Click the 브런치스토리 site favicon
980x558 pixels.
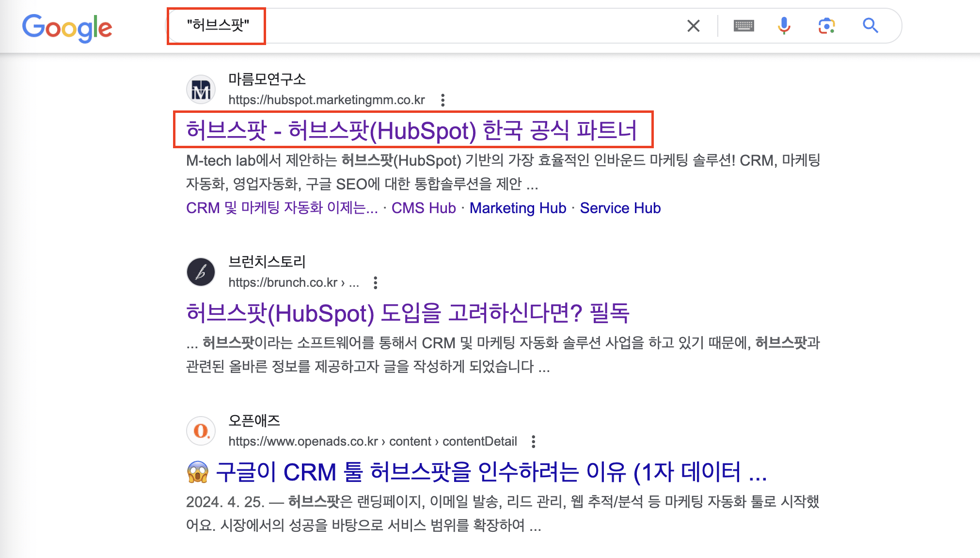click(201, 272)
